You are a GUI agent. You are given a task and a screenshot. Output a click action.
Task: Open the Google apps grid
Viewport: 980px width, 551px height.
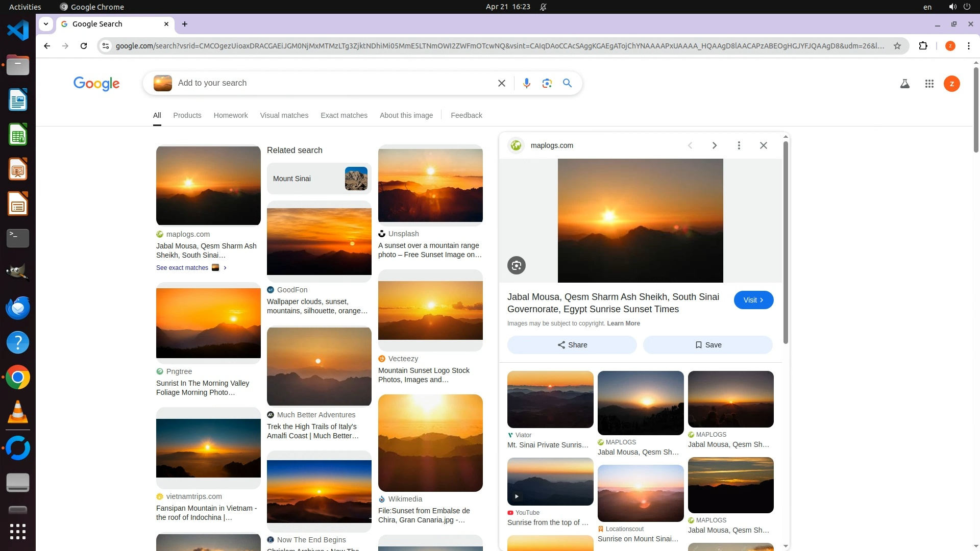tap(929, 84)
